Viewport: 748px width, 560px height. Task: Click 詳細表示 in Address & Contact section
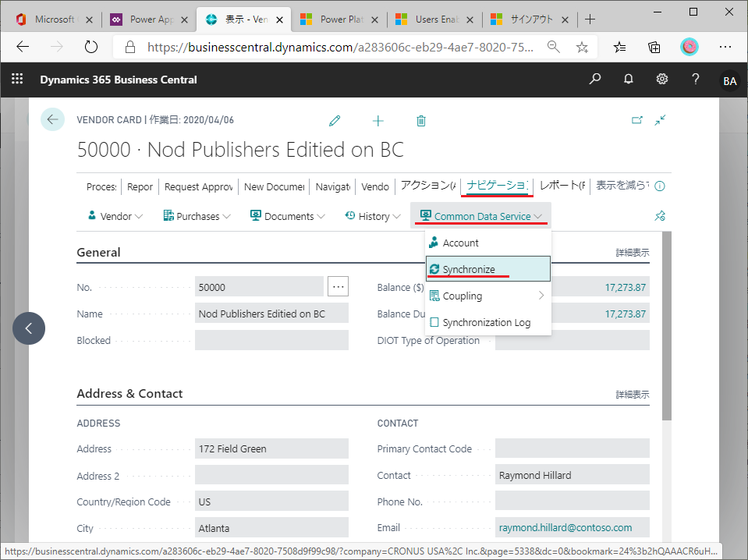coord(632,395)
